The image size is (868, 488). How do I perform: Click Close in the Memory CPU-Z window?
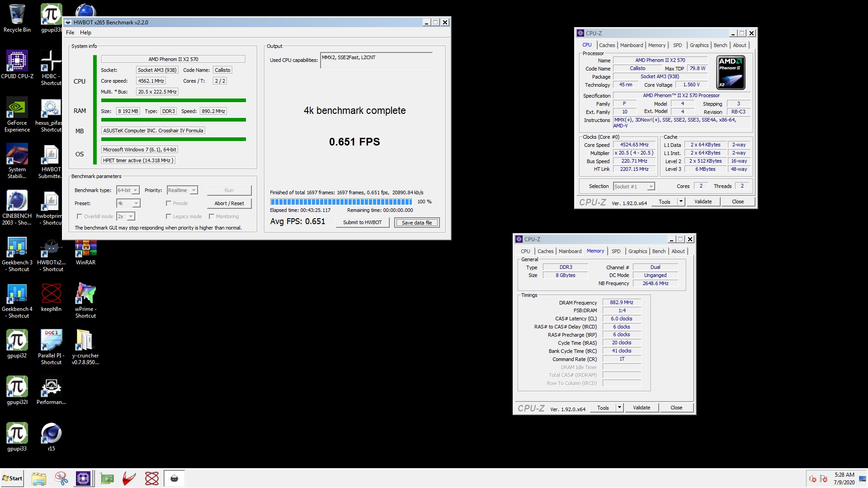tap(676, 408)
